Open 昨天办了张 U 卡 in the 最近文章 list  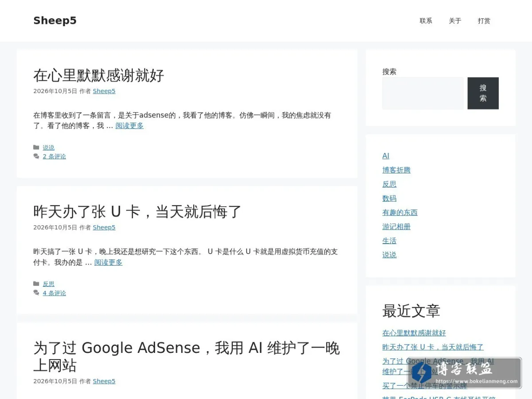click(433, 347)
